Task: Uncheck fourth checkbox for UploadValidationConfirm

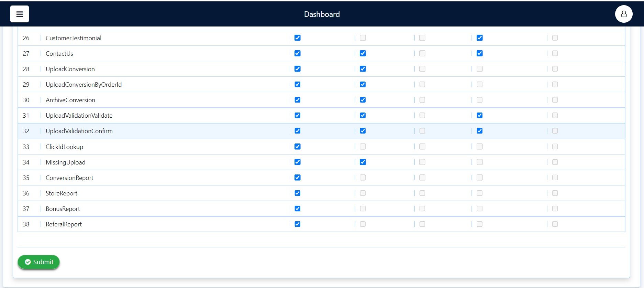Action: tap(480, 131)
